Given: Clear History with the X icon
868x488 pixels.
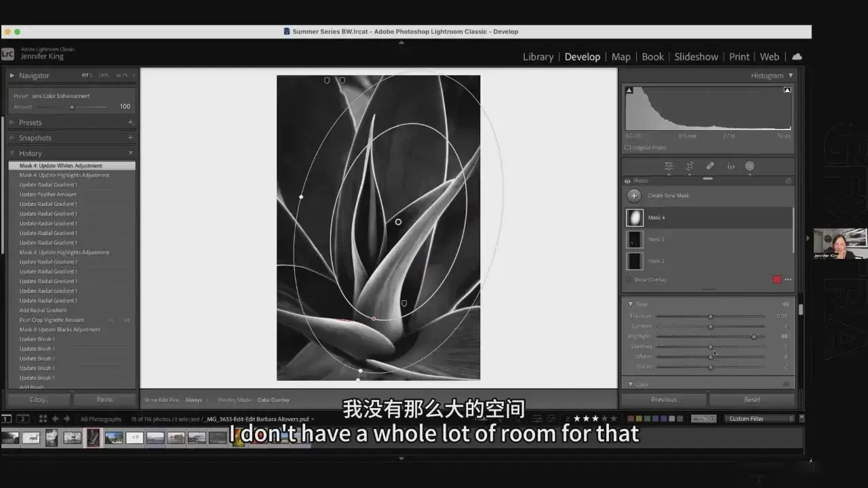Looking at the screenshot, I should pos(130,153).
